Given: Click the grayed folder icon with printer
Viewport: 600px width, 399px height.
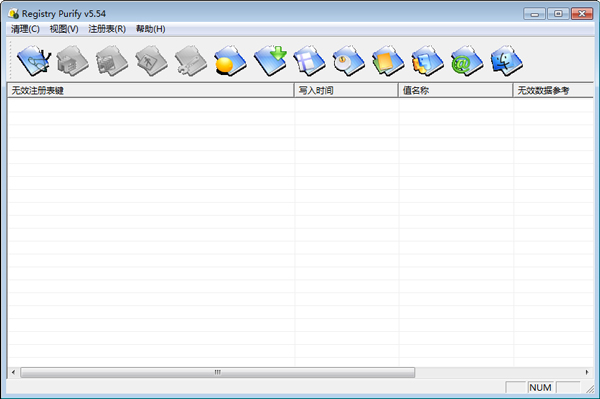Looking at the screenshot, I should click(x=73, y=60).
